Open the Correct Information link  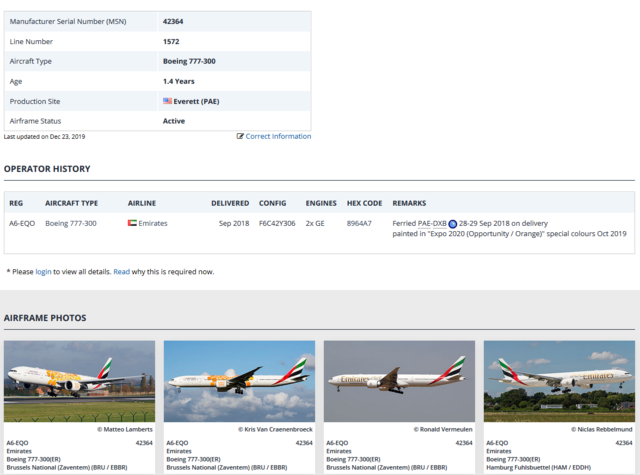pos(278,136)
